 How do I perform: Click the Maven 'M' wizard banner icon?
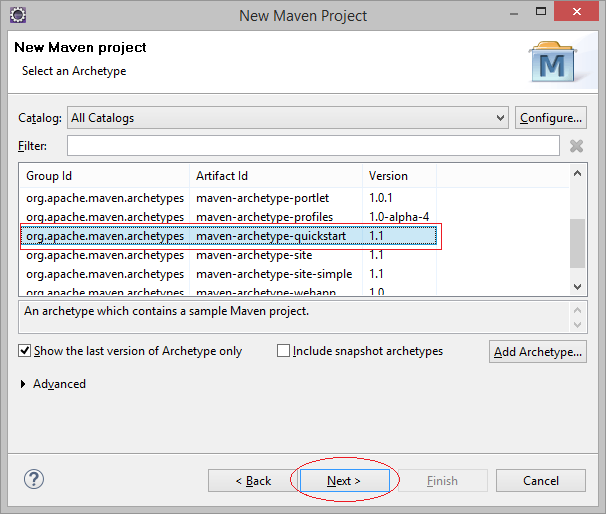point(552,61)
